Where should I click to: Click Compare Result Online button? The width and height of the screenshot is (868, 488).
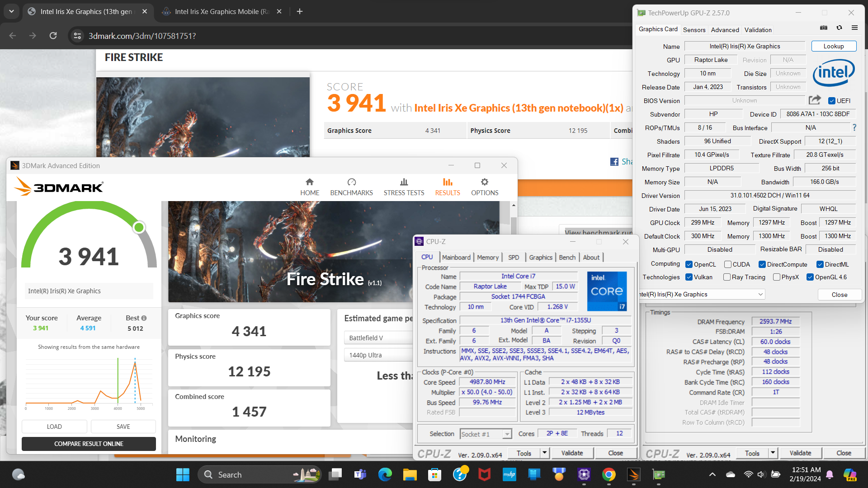89,444
